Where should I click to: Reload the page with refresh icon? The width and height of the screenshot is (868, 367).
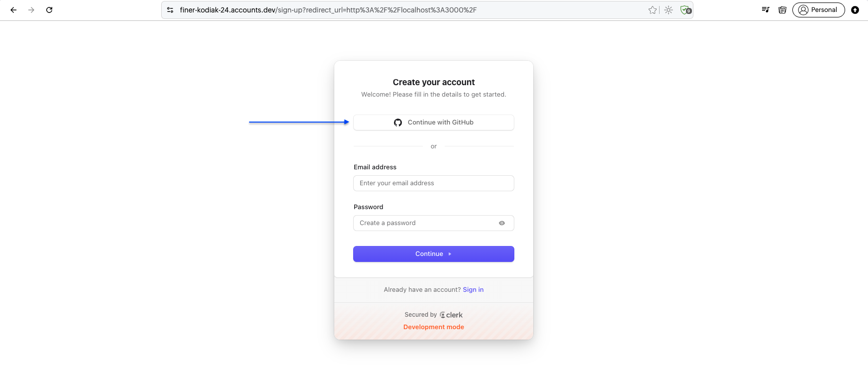[x=49, y=10]
